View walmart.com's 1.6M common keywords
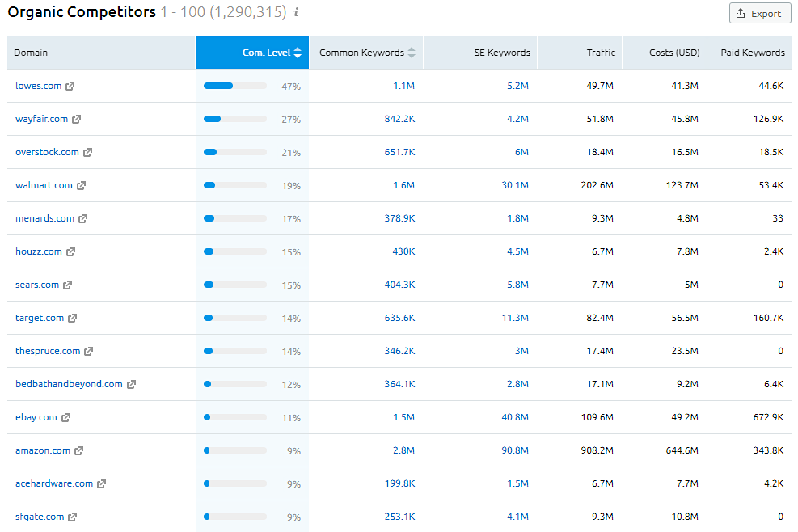 (403, 185)
